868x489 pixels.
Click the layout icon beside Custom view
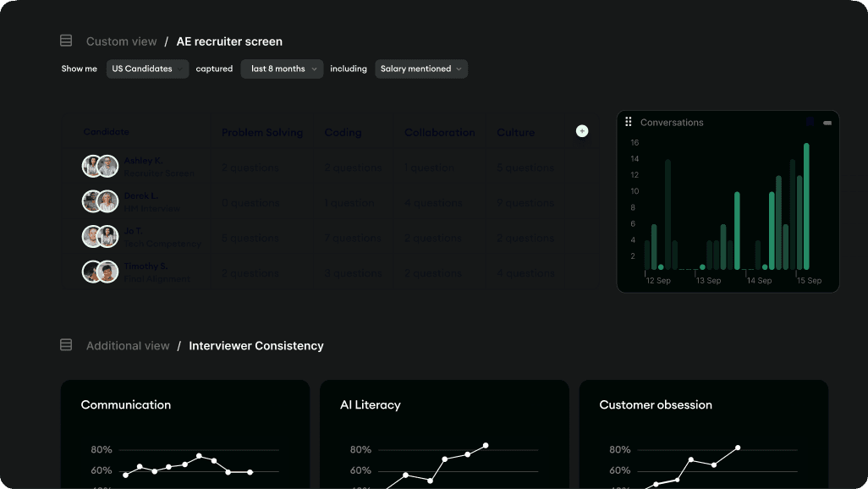pyautogui.click(x=66, y=41)
